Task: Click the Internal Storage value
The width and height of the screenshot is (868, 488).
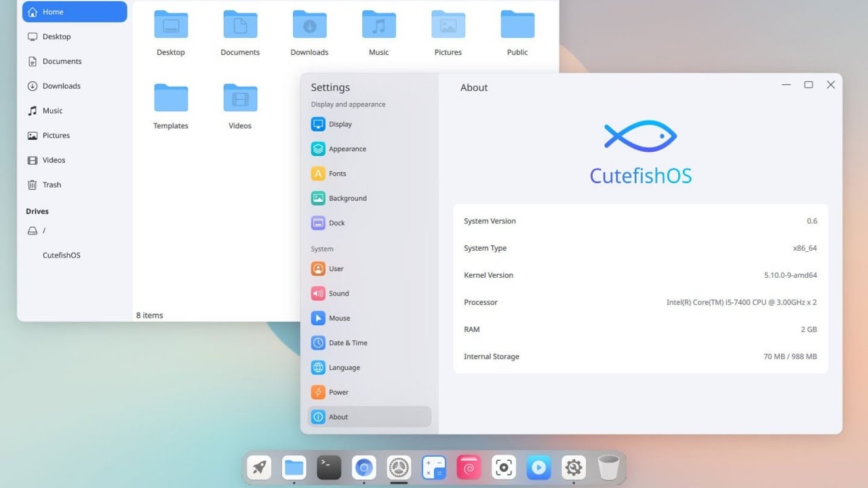Action: pos(790,357)
